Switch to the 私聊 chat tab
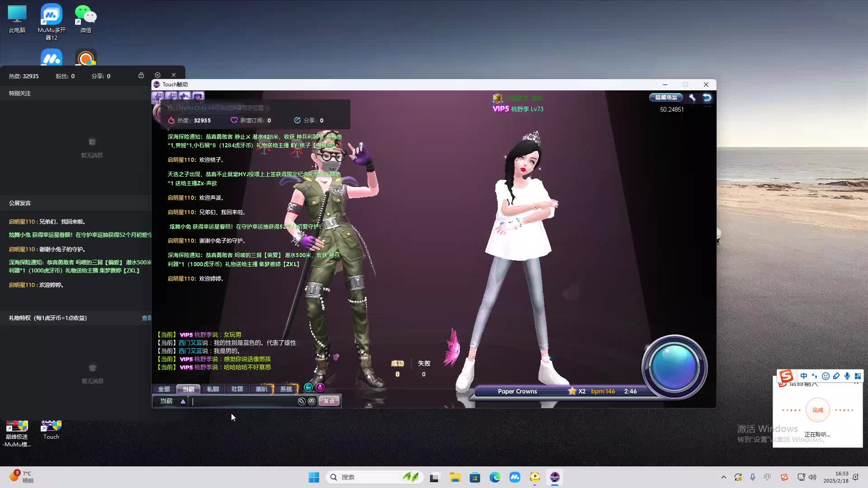The height and width of the screenshot is (488, 868). tap(212, 389)
